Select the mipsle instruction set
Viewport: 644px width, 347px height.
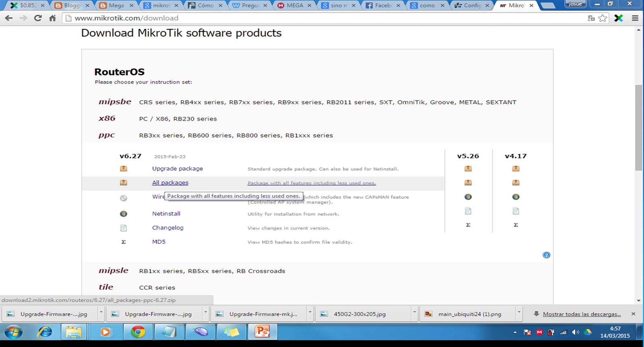point(114,271)
